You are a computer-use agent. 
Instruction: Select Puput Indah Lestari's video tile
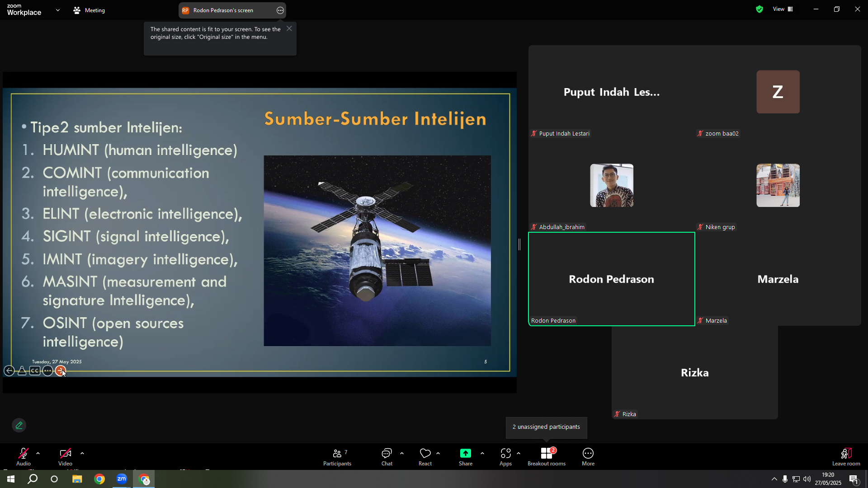click(x=612, y=92)
